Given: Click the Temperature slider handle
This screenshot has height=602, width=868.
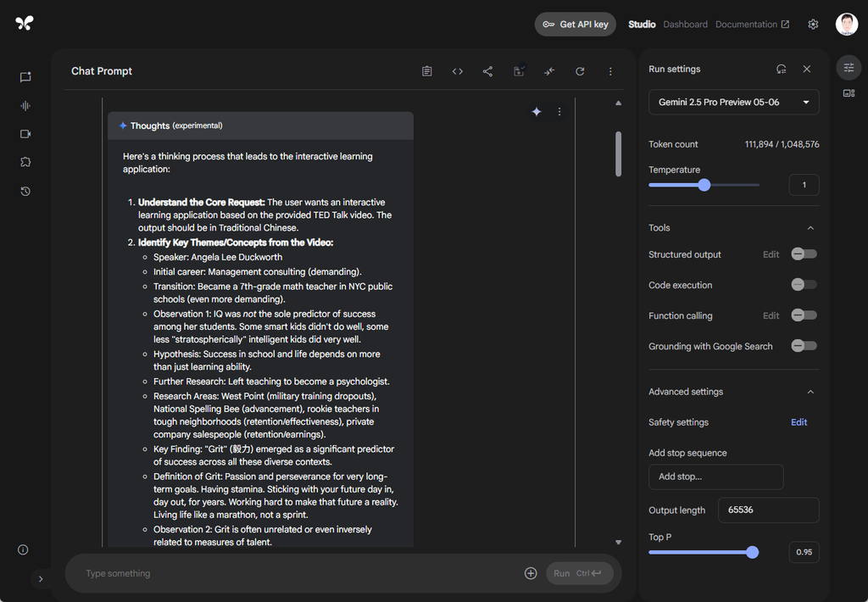Looking at the screenshot, I should coord(704,185).
